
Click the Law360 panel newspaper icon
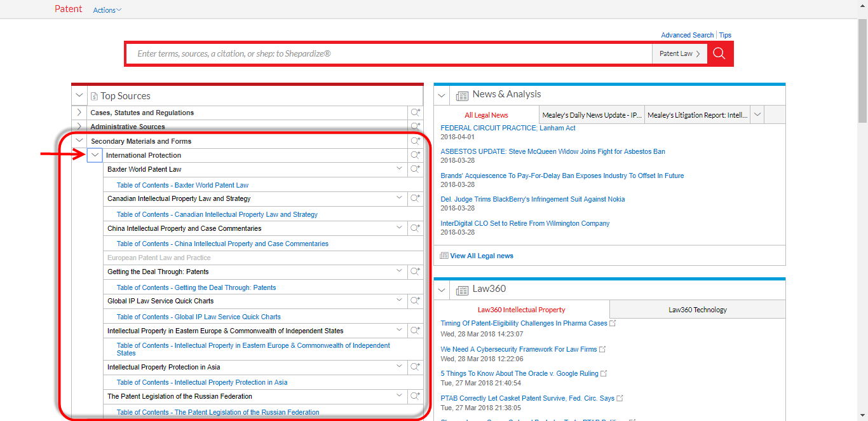click(x=462, y=290)
